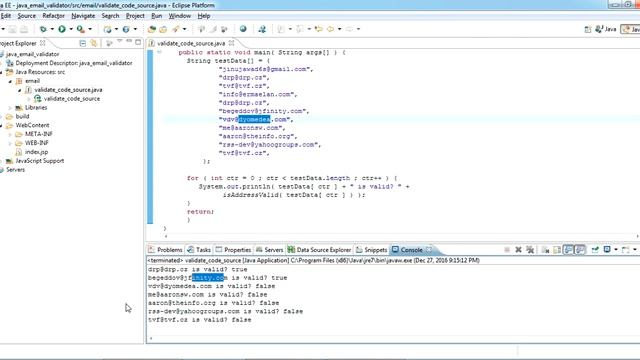The image size is (640, 360).
Task: Click editor horizontal scrollbar right arrow
Action: coord(637,236)
